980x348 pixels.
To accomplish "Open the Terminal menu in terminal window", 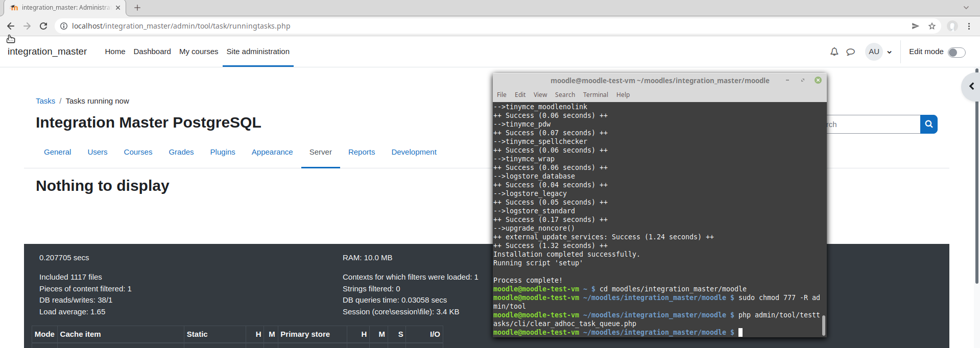I will tap(595, 94).
